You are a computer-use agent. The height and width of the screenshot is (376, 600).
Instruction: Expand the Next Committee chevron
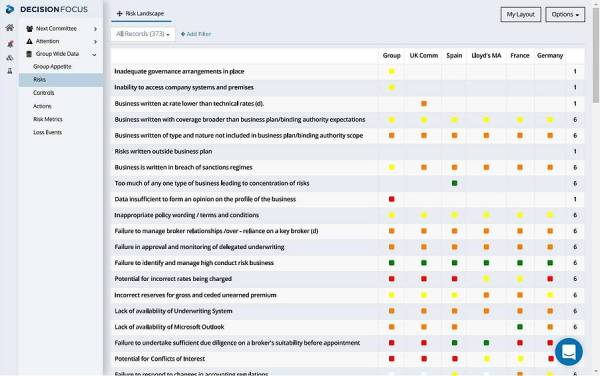95,29
